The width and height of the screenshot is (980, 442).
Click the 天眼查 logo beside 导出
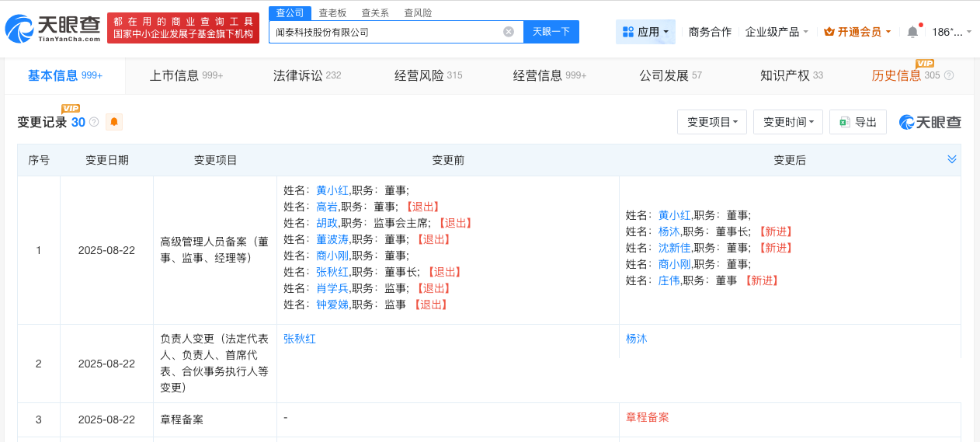click(930, 122)
